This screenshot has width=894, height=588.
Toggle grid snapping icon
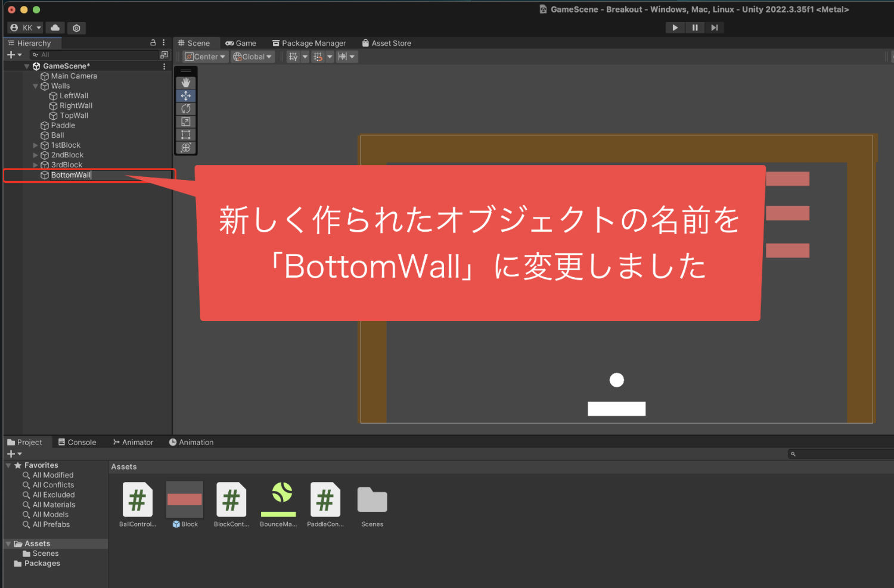pyautogui.click(x=318, y=57)
